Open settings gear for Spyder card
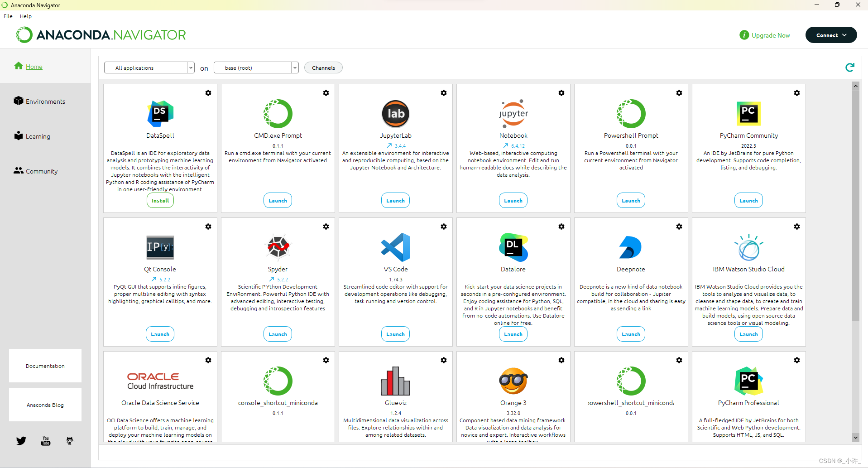 tap(326, 227)
